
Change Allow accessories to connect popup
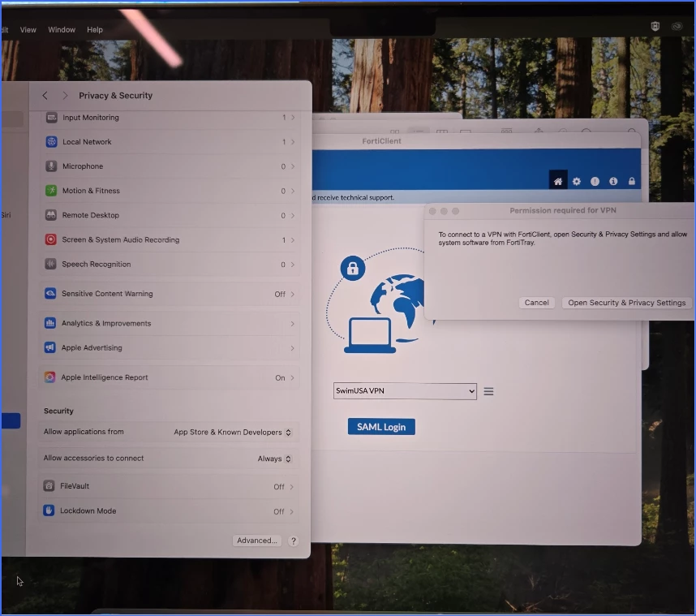pos(274,459)
